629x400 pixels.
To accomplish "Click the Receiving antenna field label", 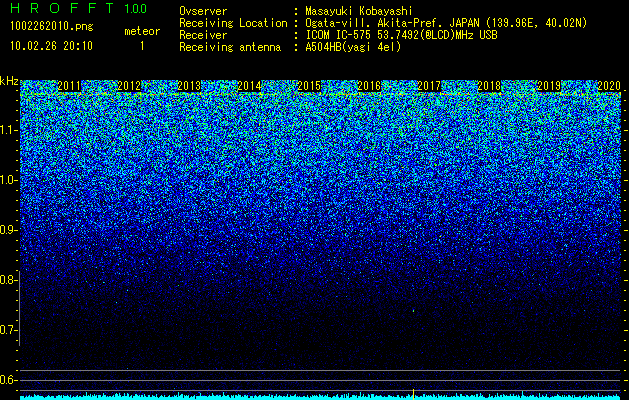I will pyautogui.click(x=230, y=47).
